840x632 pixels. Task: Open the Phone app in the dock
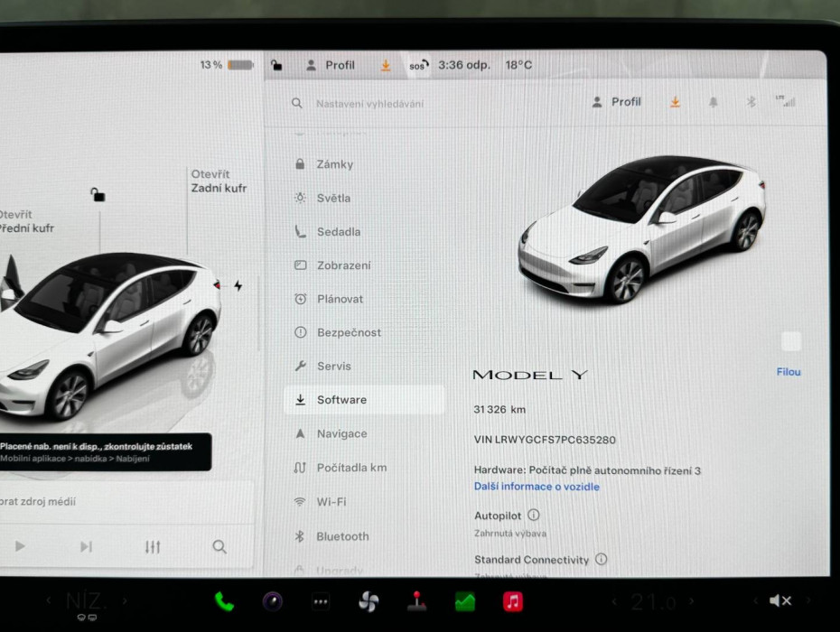(x=224, y=601)
